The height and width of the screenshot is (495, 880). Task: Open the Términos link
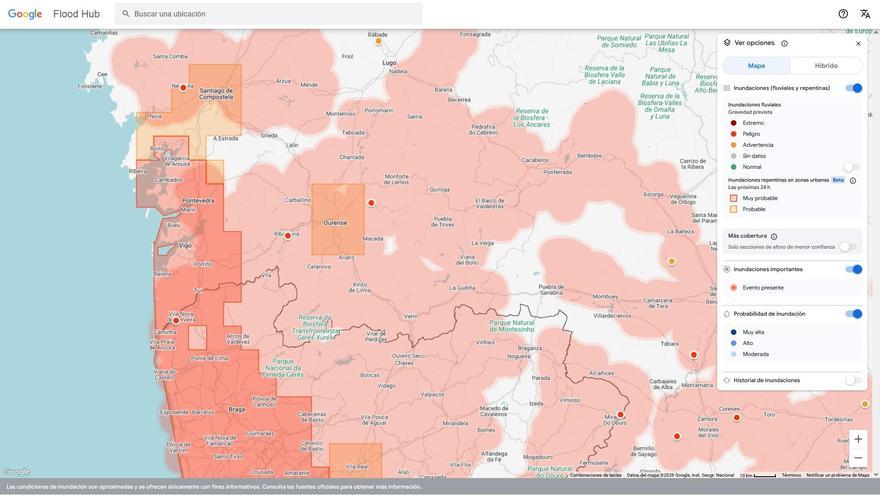coord(791,475)
